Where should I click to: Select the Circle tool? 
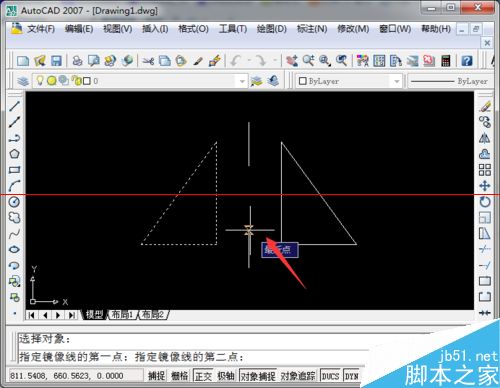[x=14, y=202]
